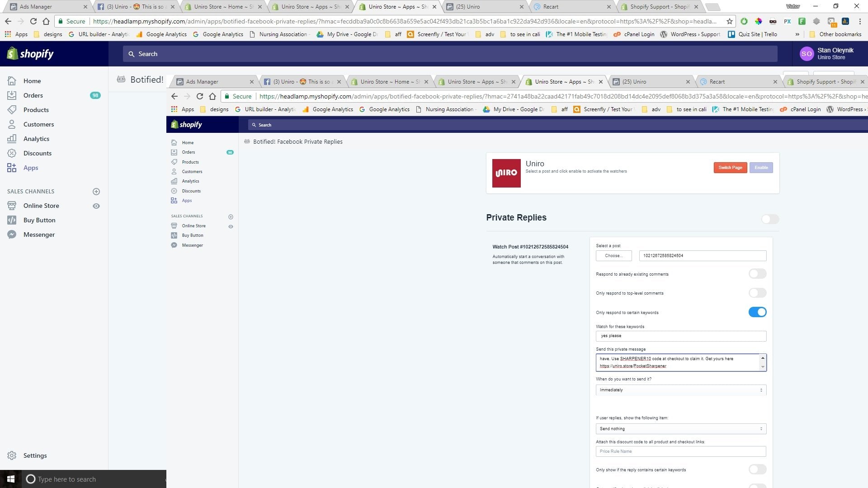The image size is (868, 488).
Task: Enable Respond to already existing comments
Action: (x=757, y=274)
